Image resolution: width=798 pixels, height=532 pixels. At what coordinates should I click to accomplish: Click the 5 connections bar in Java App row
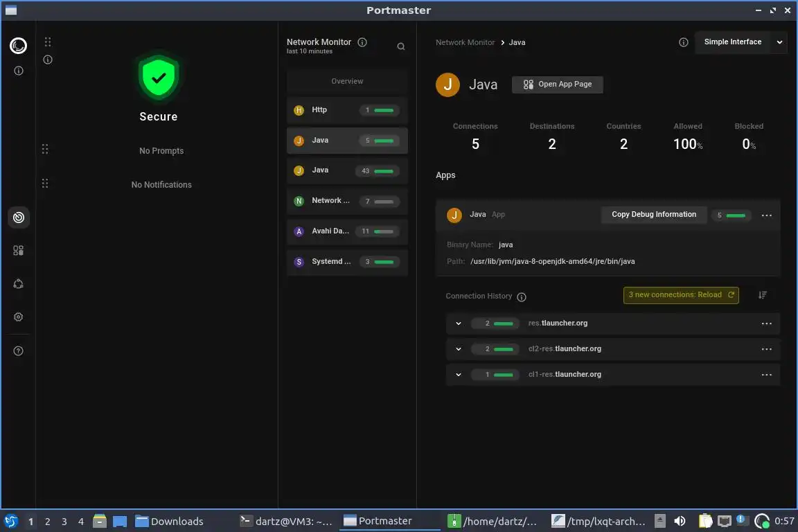[731, 215]
